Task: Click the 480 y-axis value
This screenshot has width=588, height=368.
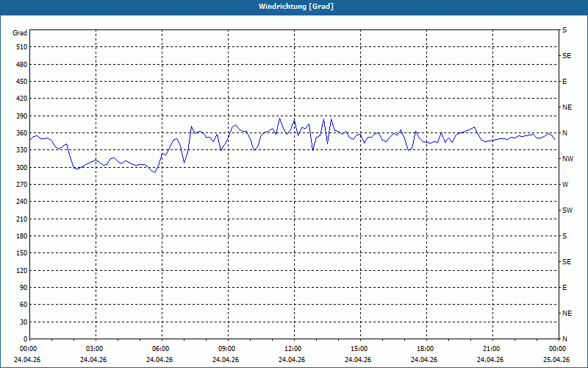Action: tap(22, 65)
